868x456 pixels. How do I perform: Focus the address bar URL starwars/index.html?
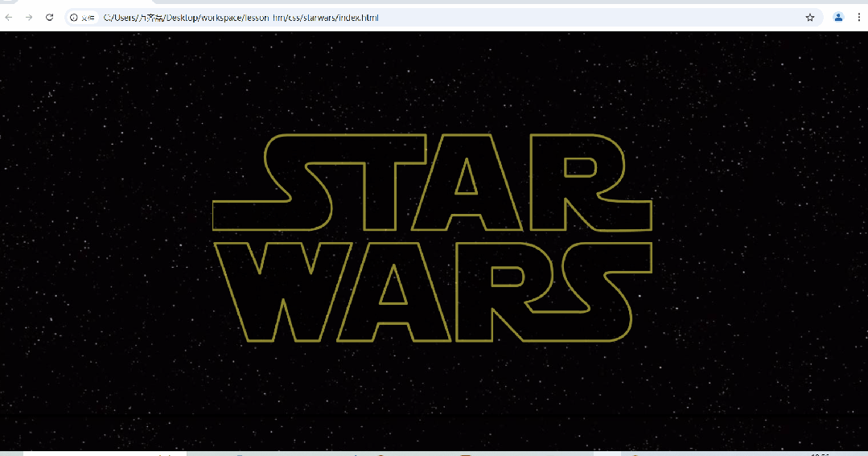(x=241, y=18)
